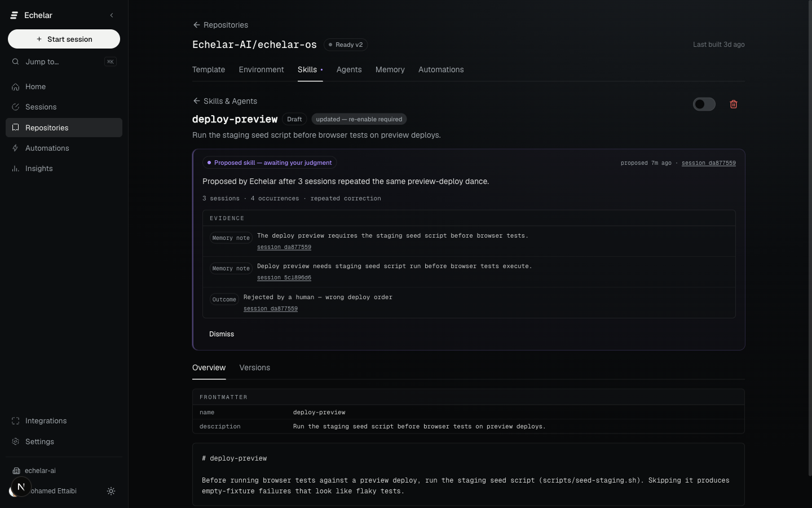Click '3 sessions' statistic text
This screenshot has width=812, height=508.
[221, 199]
